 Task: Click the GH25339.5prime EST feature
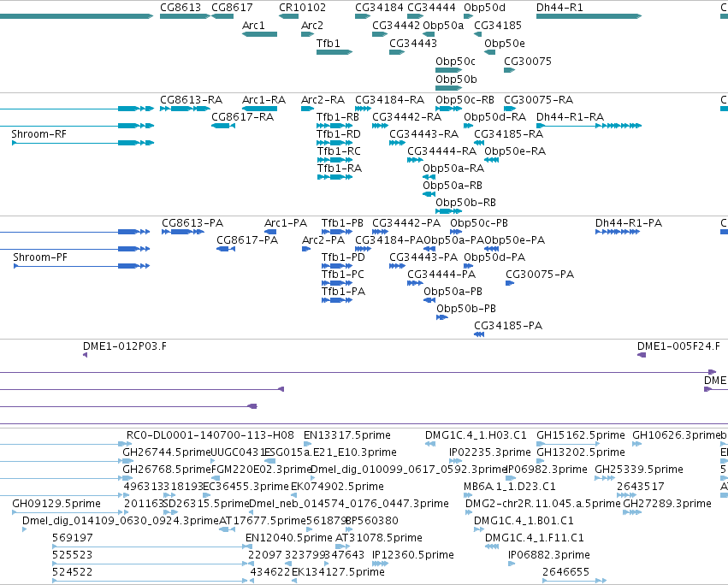pyautogui.click(x=605, y=479)
